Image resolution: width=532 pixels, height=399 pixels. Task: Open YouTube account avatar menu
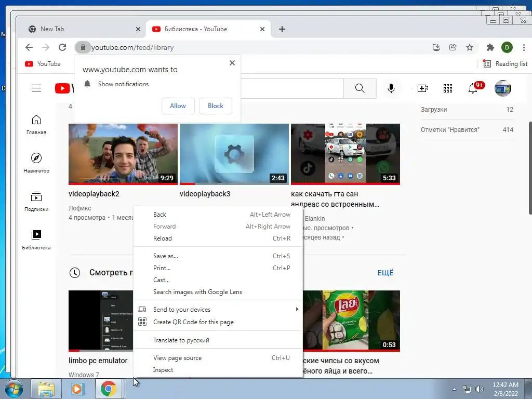point(503,88)
